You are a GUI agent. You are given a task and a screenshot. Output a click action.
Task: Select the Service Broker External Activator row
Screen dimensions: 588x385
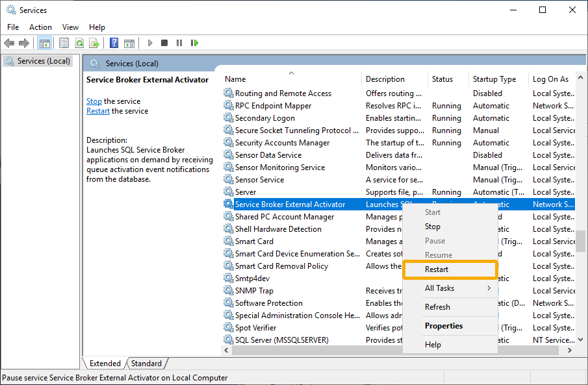click(x=399, y=205)
